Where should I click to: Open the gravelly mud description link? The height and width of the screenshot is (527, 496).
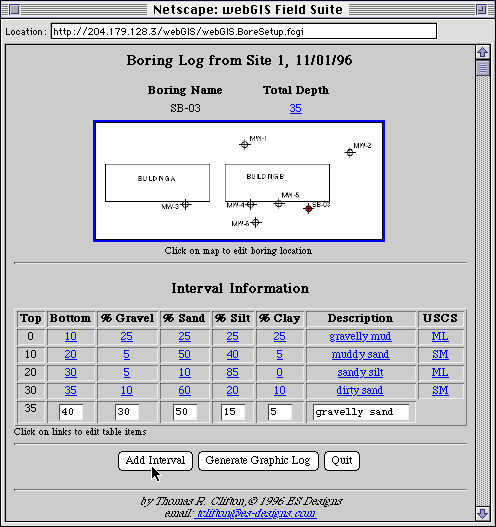[360, 336]
